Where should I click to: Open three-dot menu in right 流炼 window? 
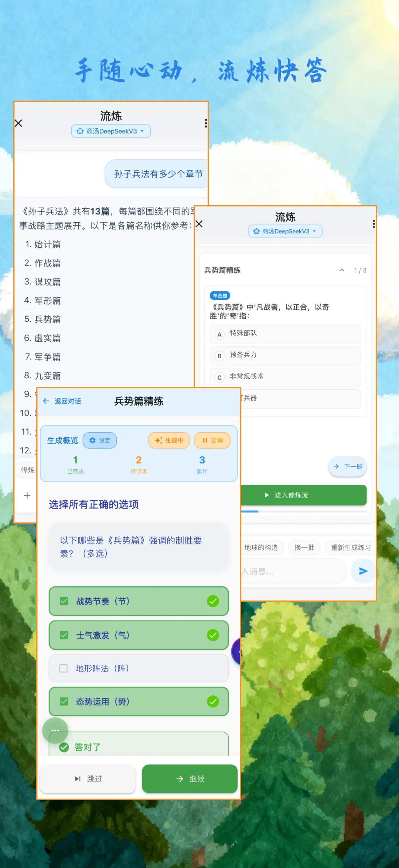point(374,224)
